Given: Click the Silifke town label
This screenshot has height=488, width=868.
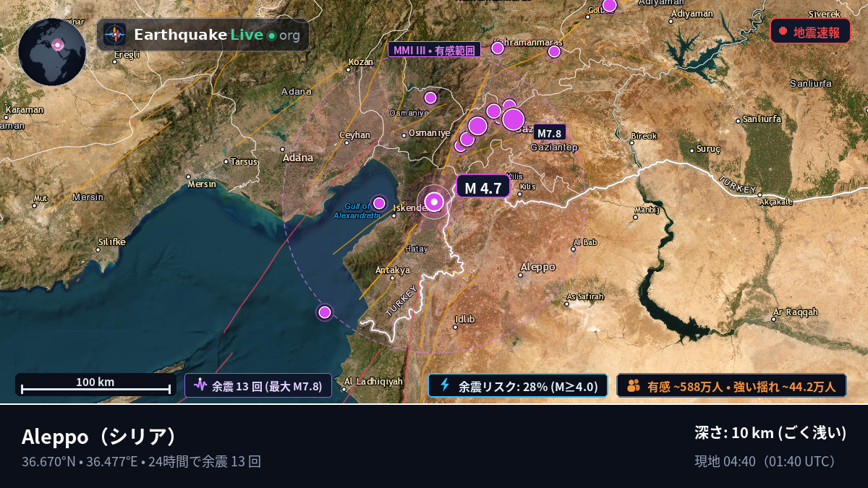Looking at the screenshot, I should pos(111,241).
